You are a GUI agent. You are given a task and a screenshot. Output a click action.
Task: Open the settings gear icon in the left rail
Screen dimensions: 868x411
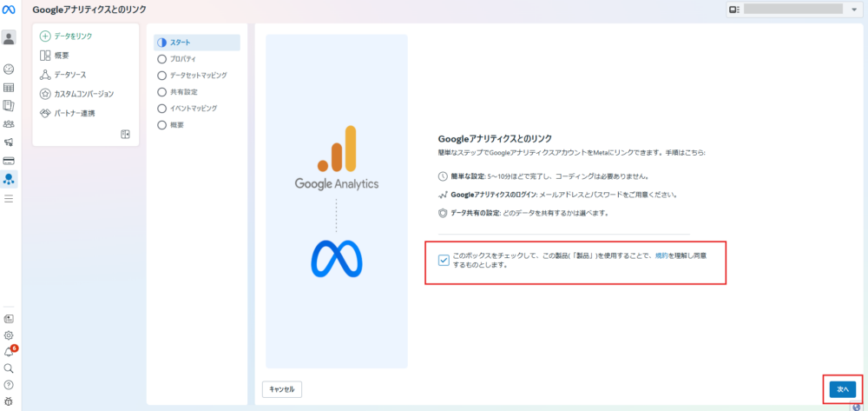point(9,335)
